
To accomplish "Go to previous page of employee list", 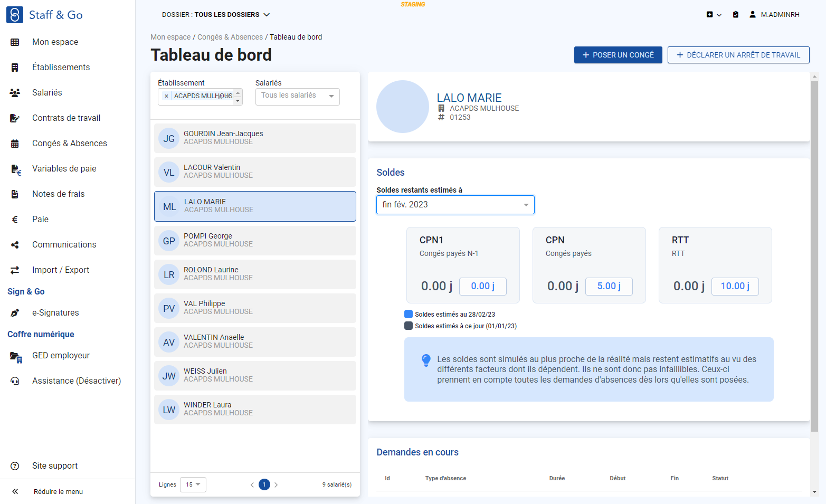I will pos(252,484).
